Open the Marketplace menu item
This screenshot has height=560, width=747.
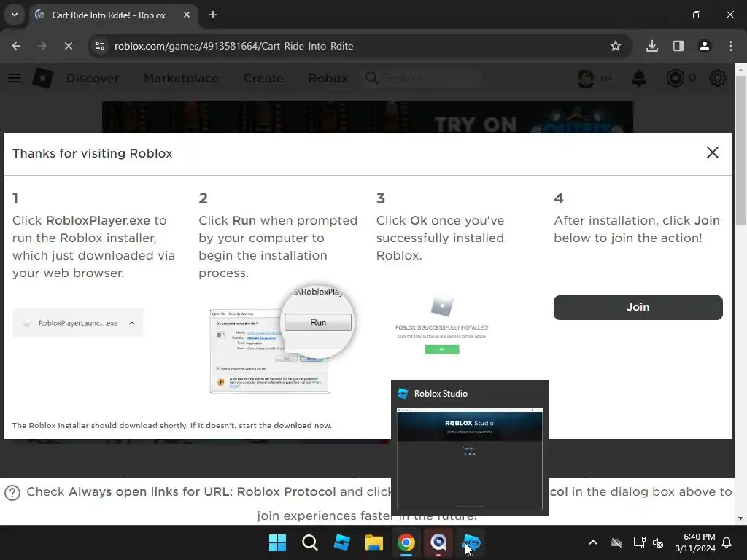[x=181, y=78]
